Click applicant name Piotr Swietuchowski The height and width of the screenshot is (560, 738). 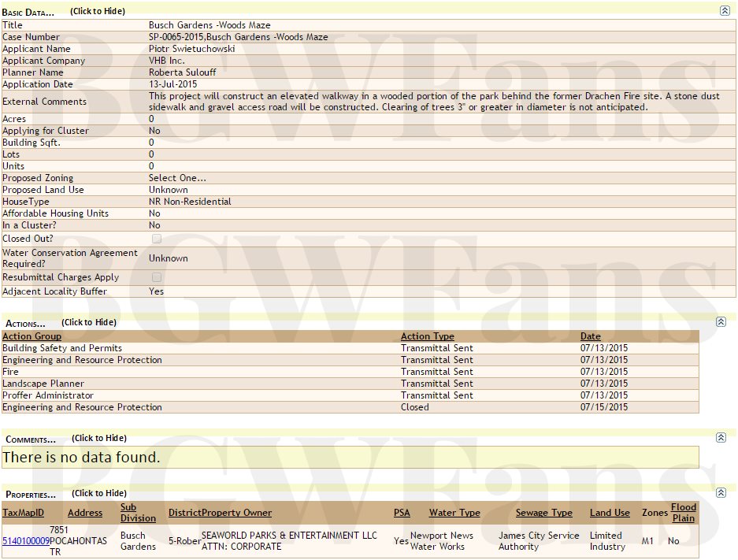191,49
